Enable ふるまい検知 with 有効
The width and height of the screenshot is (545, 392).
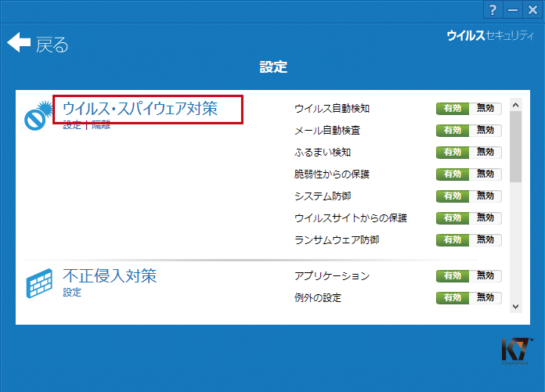[x=453, y=152]
